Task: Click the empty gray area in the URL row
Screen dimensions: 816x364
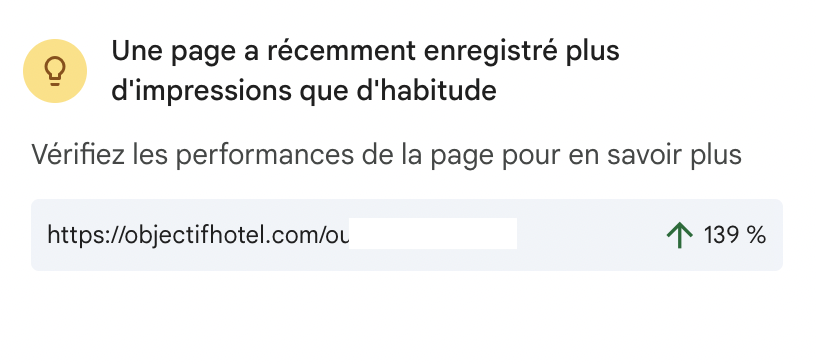Action: [x=591, y=235]
